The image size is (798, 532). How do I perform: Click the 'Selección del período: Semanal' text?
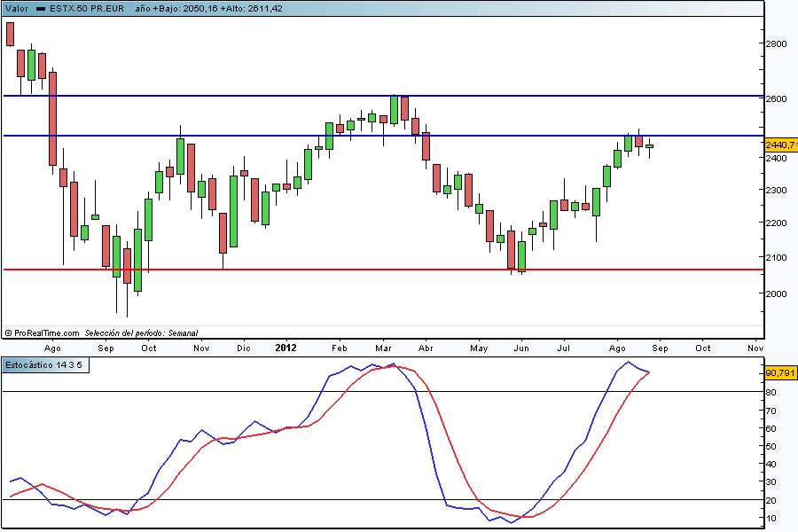click(142, 332)
